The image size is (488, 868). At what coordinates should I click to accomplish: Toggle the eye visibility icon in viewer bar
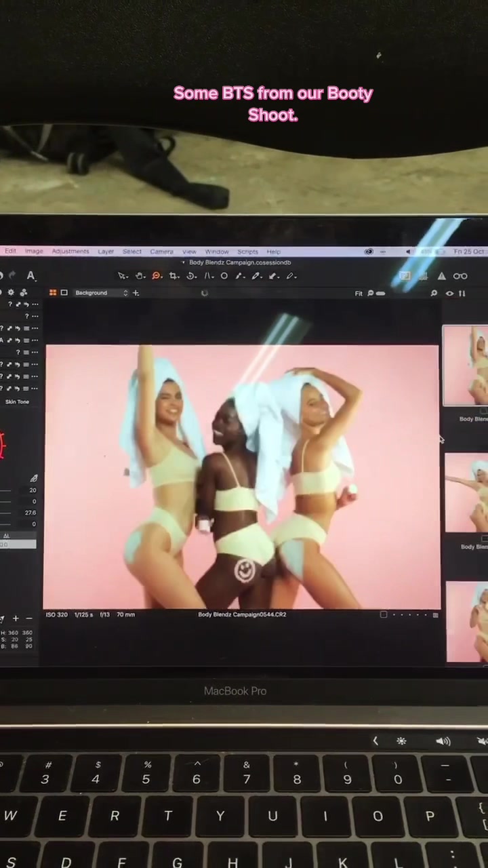point(449,294)
